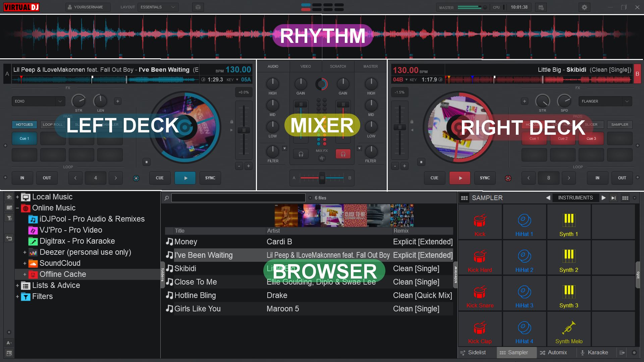Open the ESSENTIALS layout dropdown
The height and width of the screenshot is (362, 644).
[158, 7]
